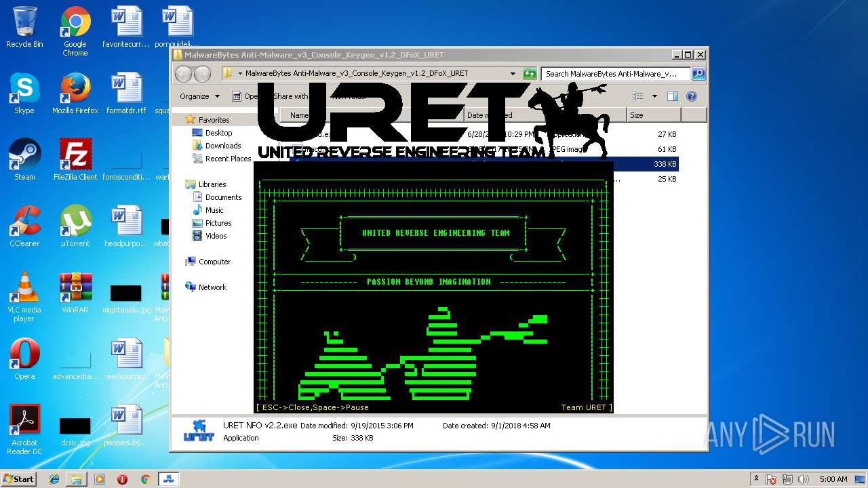
Task: Launch the µTorrent desktop icon
Action: click(x=75, y=226)
